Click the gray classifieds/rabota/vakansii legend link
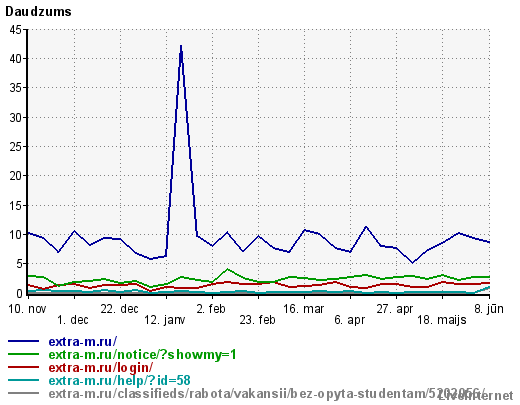Screen dimensions: 520x405 [x=267, y=393]
